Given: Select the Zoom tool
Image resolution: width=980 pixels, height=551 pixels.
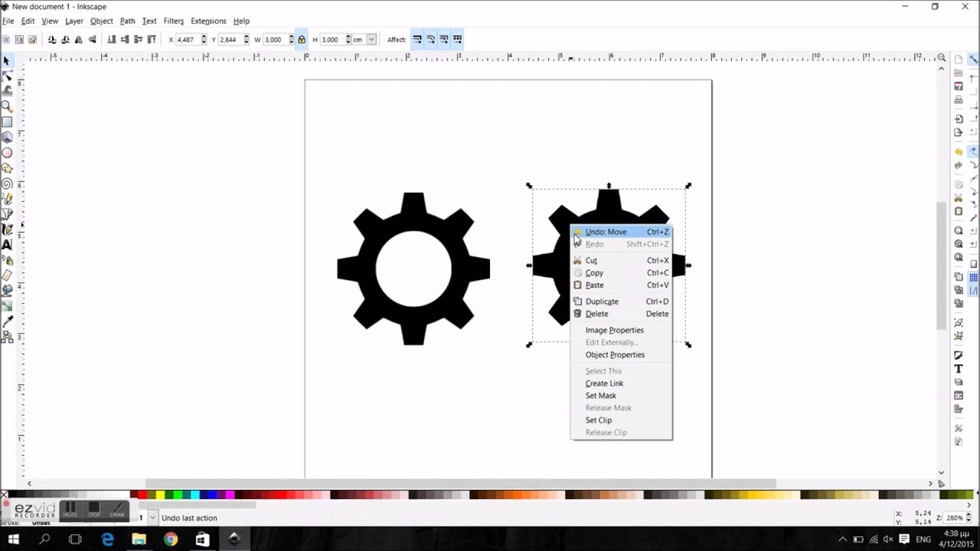Looking at the screenshot, I should [9, 106].
